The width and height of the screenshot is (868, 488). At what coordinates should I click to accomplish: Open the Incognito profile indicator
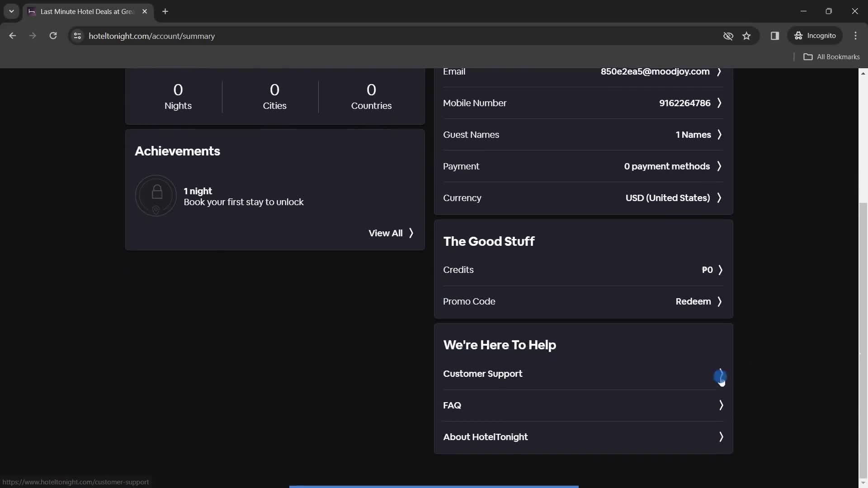pos(815,36)
